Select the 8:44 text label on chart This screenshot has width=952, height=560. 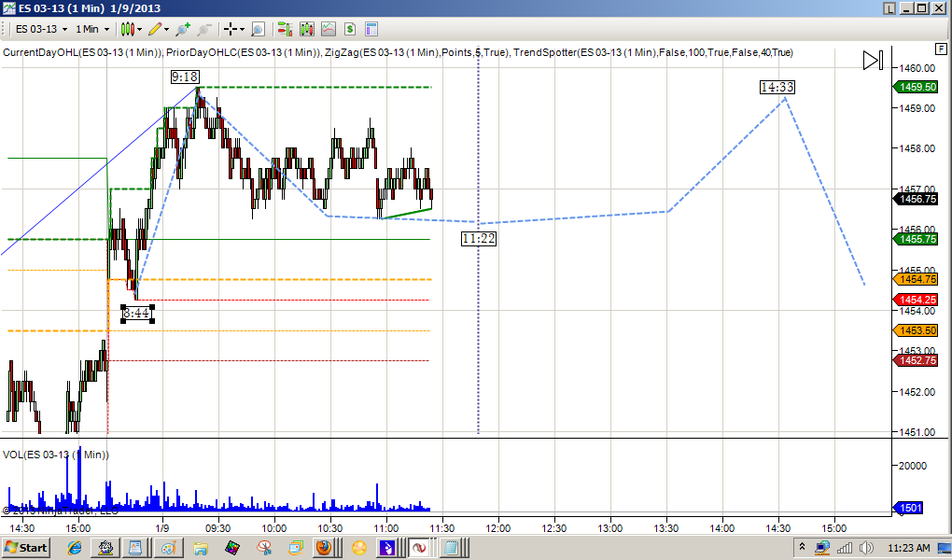tap(136, 314)
